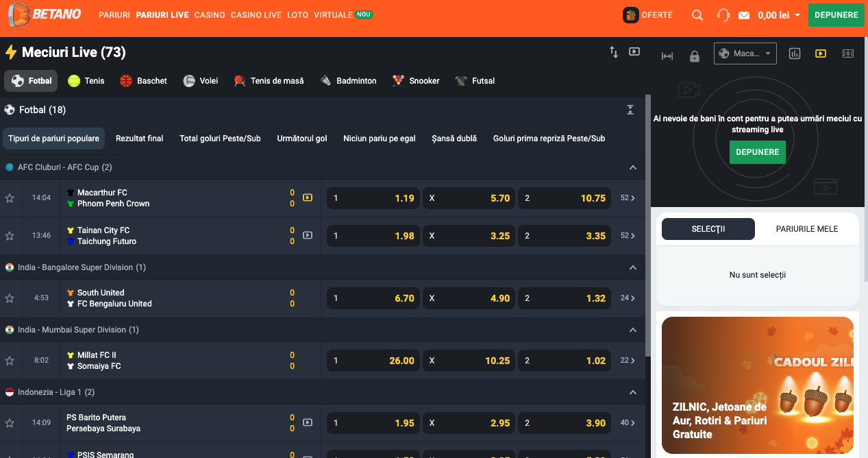Screen dimensions: 868x458
Task: Collapse the AFC Cluburi - AFC Cup league
Action: click(633, 167)
